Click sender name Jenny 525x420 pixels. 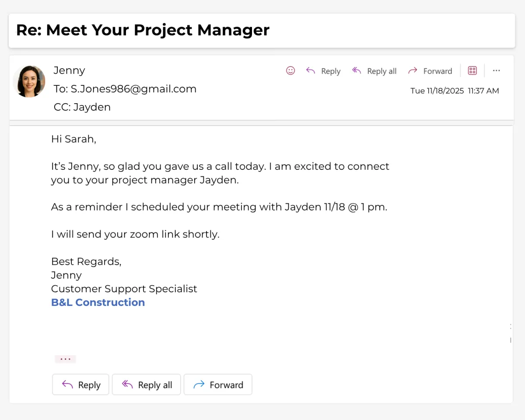pyautogui.click(x=69, y=70)
